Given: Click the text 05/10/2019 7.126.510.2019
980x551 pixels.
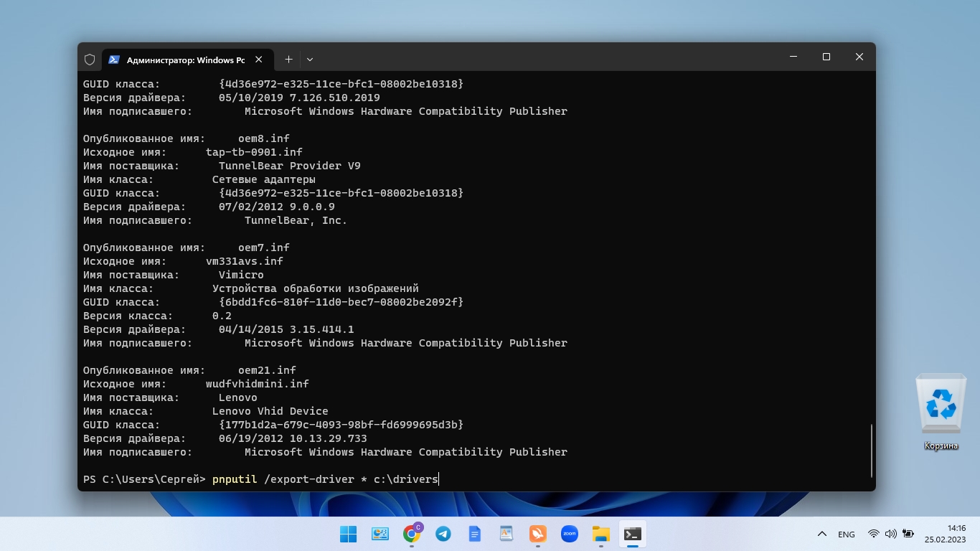Looking at the screenshot, I should 299,98.
